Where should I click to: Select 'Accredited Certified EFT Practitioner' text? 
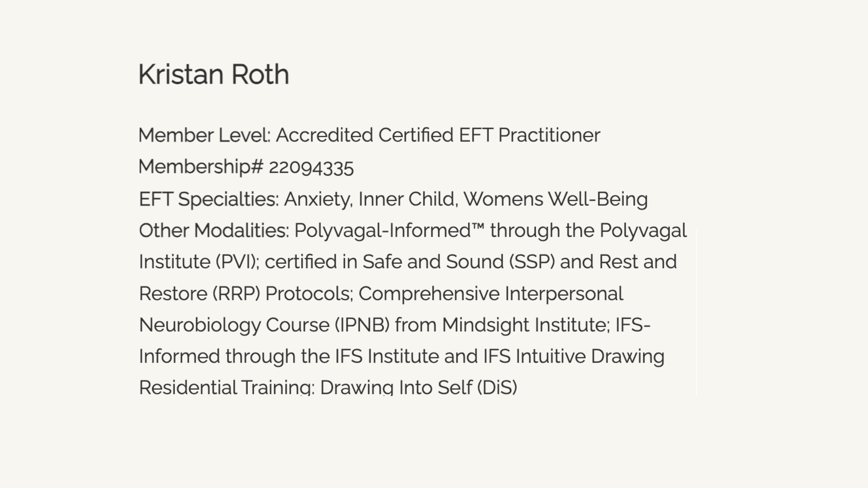438,135
